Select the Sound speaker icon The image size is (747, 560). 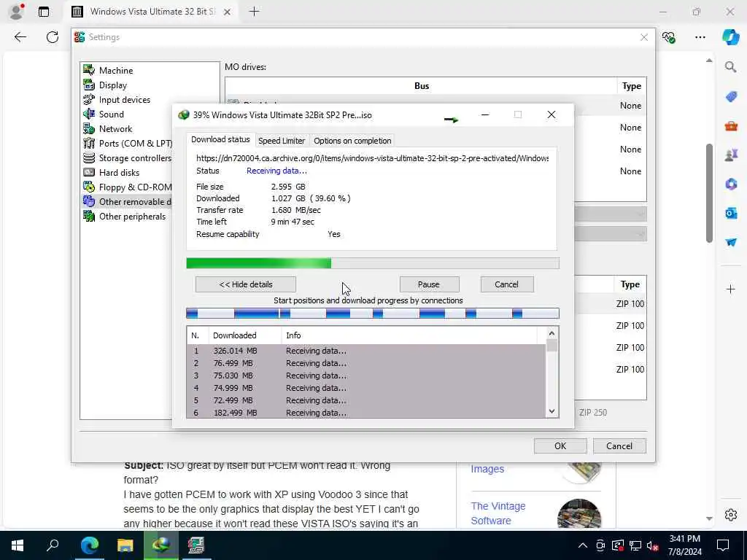pos(89,114)
